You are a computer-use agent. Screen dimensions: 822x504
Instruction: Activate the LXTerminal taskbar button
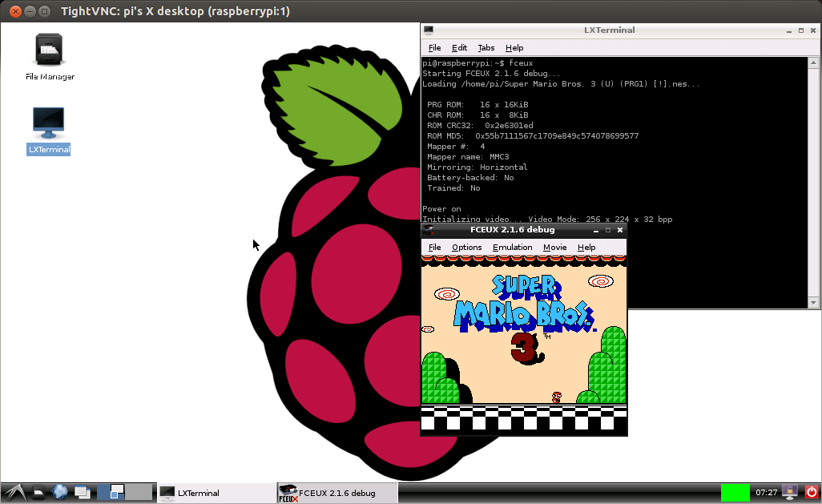point(215,493)
